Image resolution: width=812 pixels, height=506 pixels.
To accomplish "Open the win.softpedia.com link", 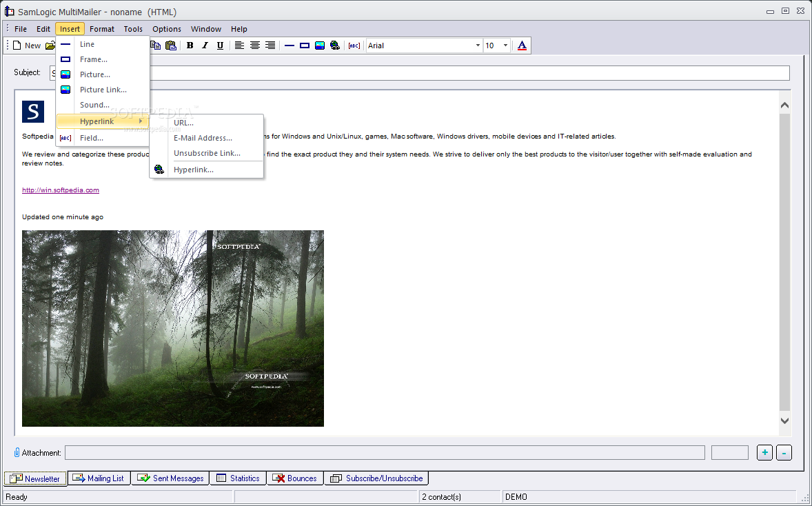I will [61, 190].
